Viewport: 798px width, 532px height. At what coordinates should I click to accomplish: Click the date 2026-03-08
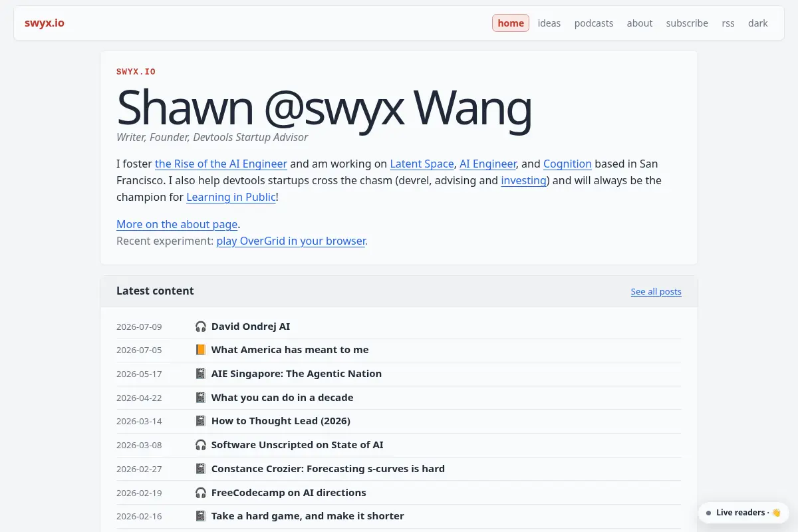coord(139,445)
